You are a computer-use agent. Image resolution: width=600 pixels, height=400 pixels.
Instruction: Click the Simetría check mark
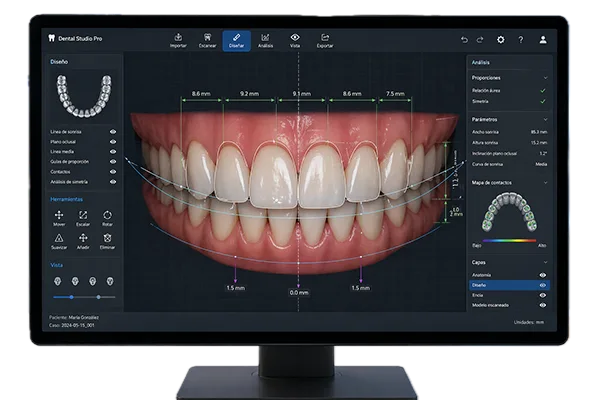pos(543,101)
